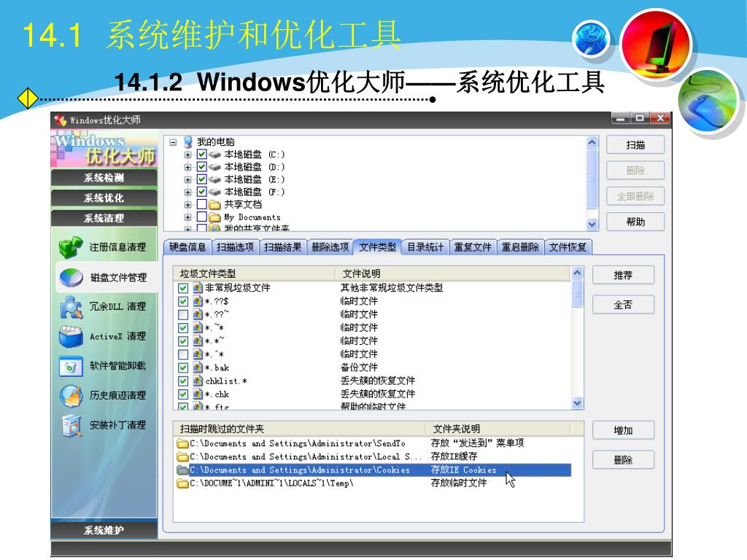The width and height of the screenshot is (747, 560).
Task: Click the drive icon of 本地磁盘 (C:)
Action: pos(214,155)
